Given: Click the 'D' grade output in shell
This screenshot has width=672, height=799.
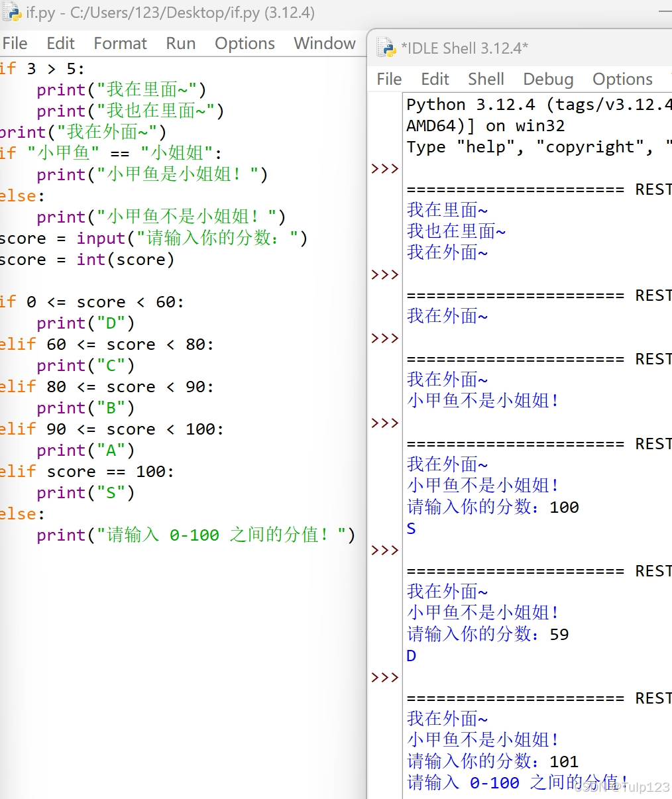Looking at the screenshot, I should tap(412, 656).
